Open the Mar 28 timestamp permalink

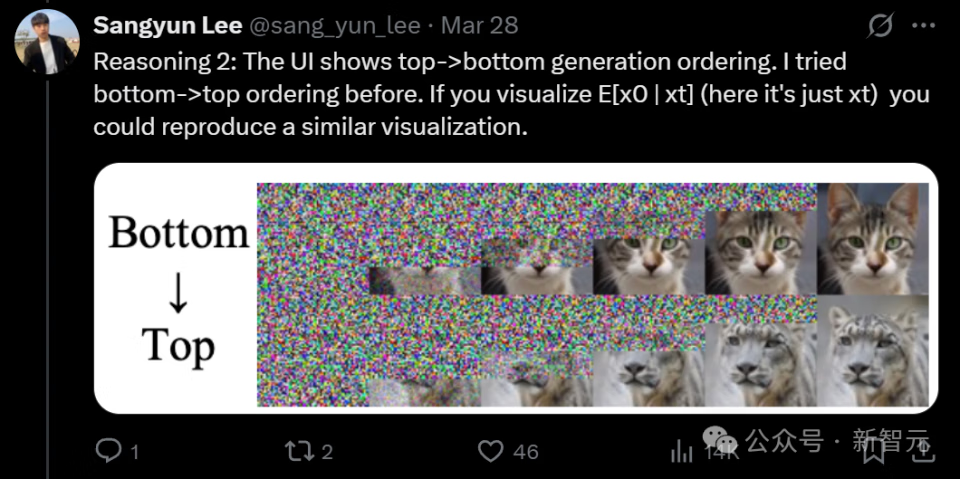click(x=479, y=26)
